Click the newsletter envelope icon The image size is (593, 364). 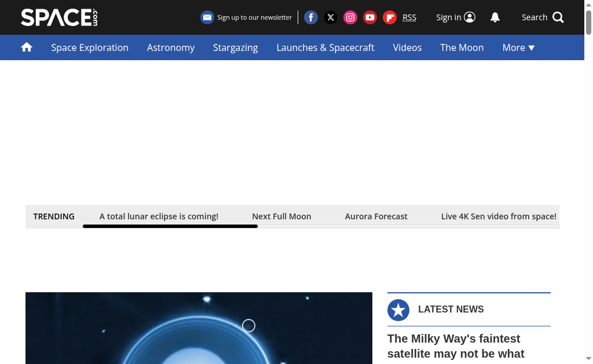(x=207, y=17)
